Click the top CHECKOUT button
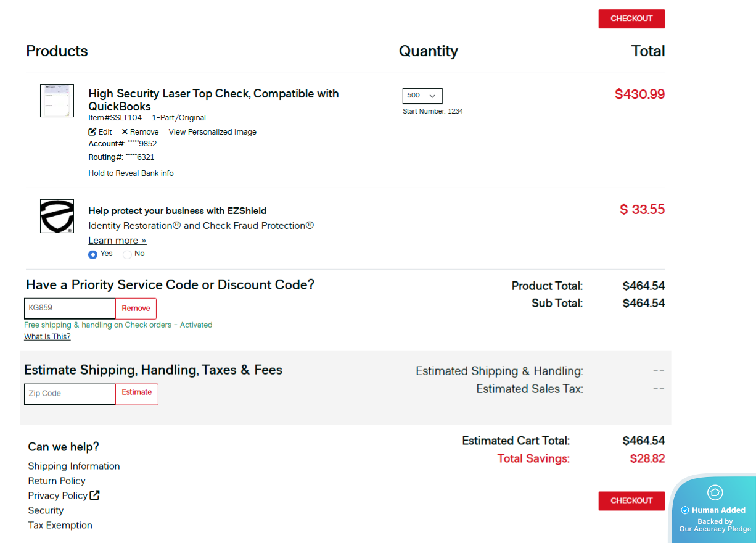This screenshot has height=543, width=756. point(631,19)
